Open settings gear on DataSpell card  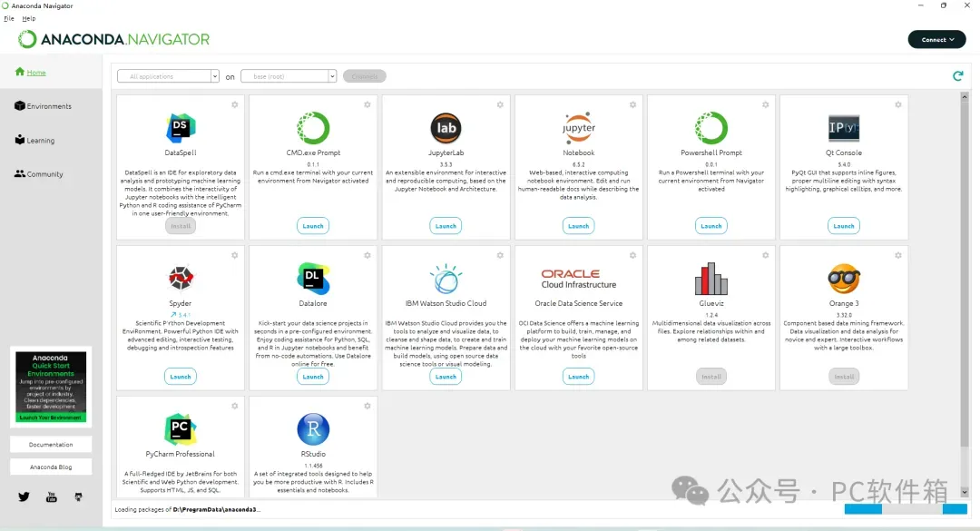235,104
